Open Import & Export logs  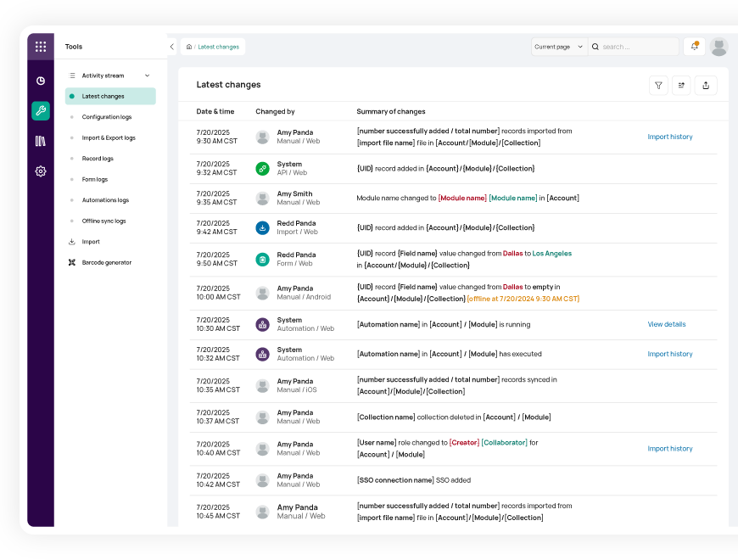tap(109, 137)
